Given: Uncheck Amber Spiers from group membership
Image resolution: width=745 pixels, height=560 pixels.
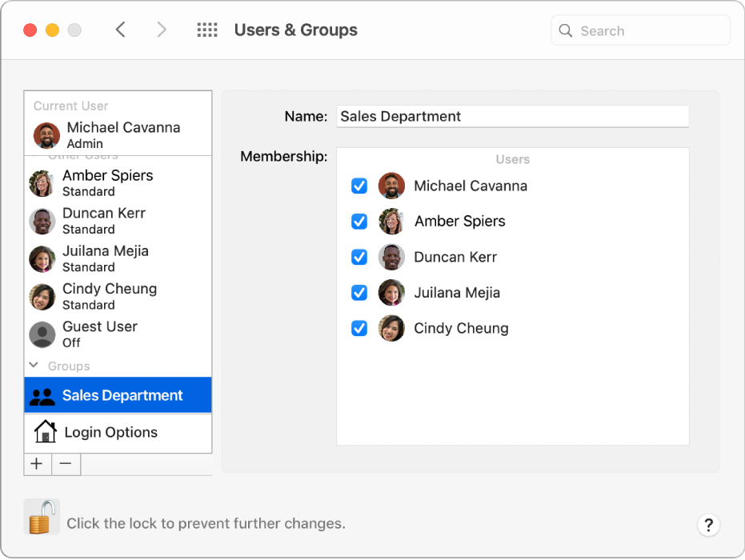Looking at the screenshot, I should pos(358,222).
